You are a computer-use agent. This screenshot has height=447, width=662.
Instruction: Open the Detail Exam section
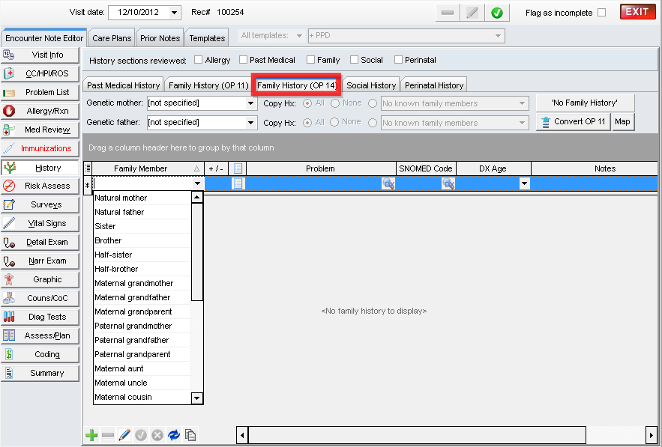tap(40, 242)
